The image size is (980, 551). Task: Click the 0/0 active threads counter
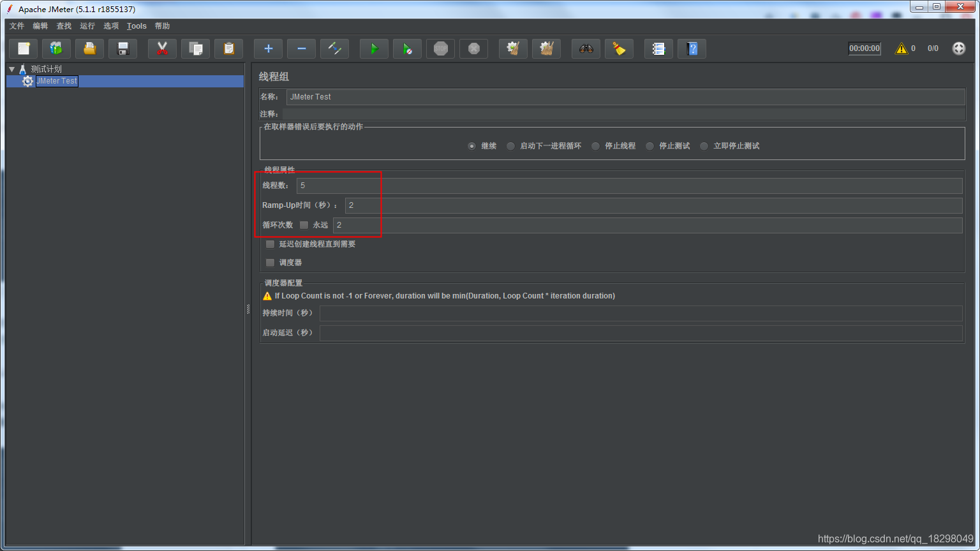pos(933,48)
